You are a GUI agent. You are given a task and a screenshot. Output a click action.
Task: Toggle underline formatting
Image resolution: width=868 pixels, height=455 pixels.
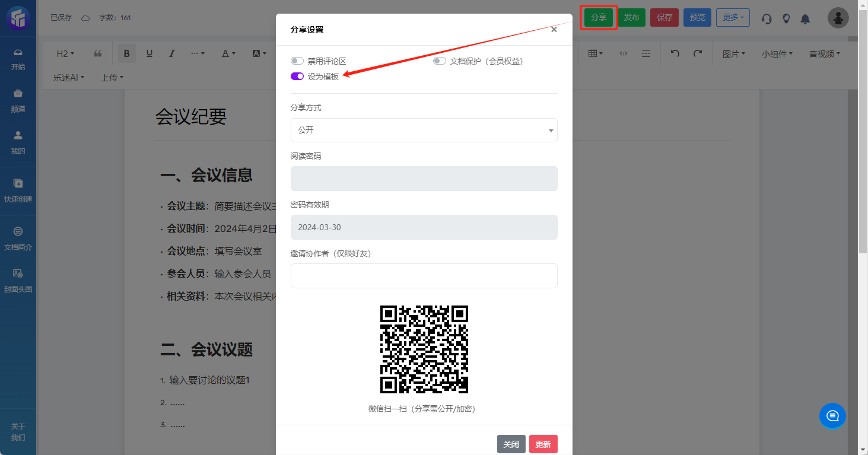click(x=150, y=53)
